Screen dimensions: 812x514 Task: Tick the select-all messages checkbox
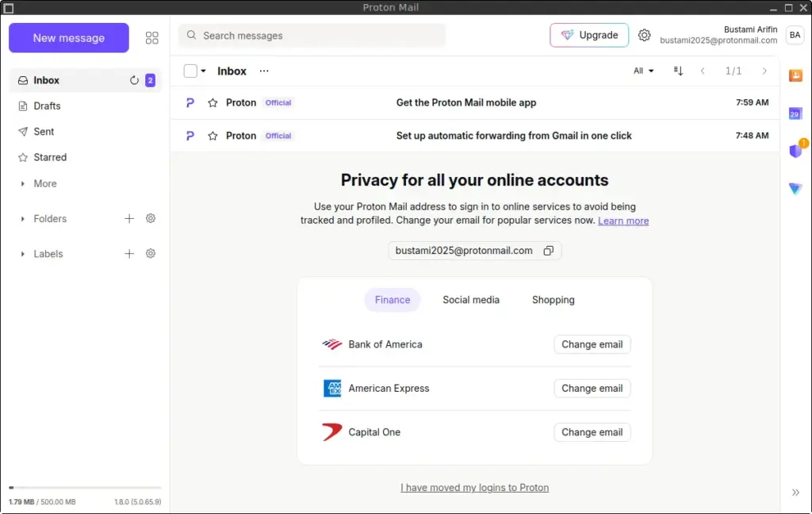(x=190, y=71)
